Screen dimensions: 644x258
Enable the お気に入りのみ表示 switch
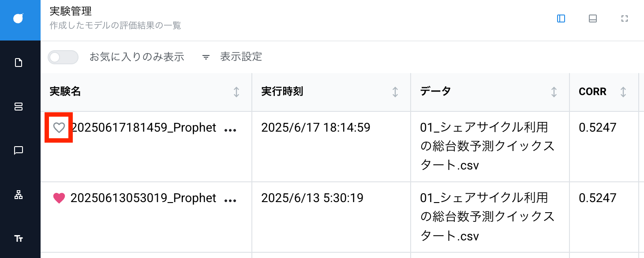[x=63, y=57]
